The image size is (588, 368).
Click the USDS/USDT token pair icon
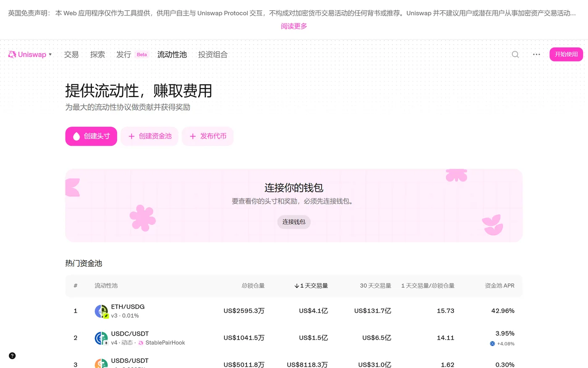101,364
